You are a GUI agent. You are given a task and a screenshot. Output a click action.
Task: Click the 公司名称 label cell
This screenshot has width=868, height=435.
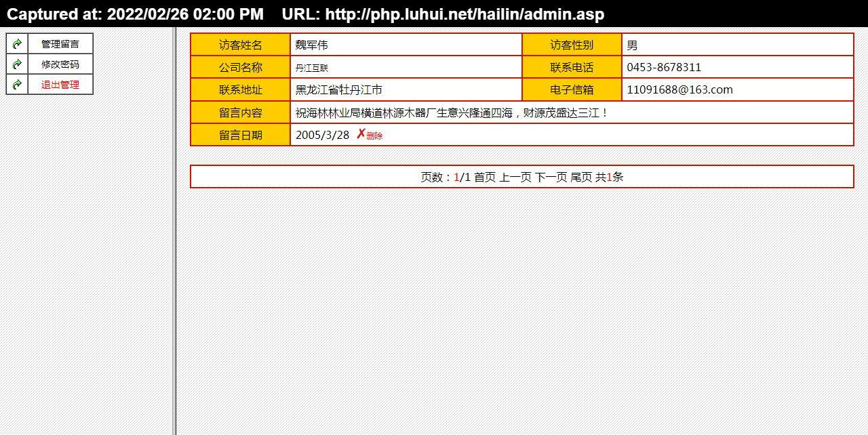[241, 67]
